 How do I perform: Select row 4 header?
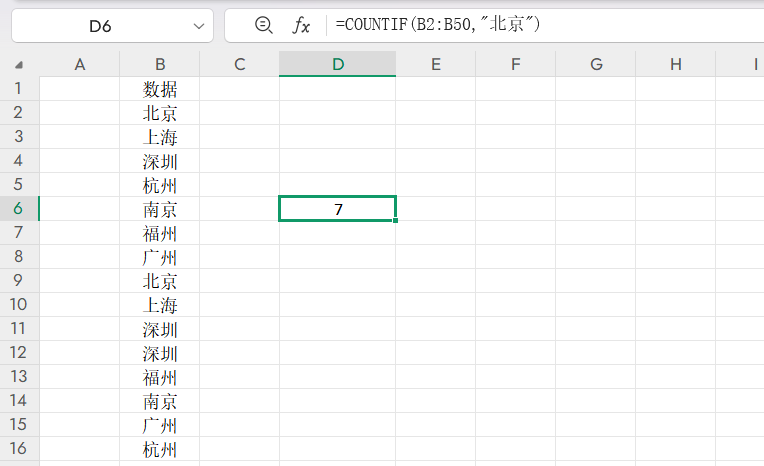click(19, 160)
